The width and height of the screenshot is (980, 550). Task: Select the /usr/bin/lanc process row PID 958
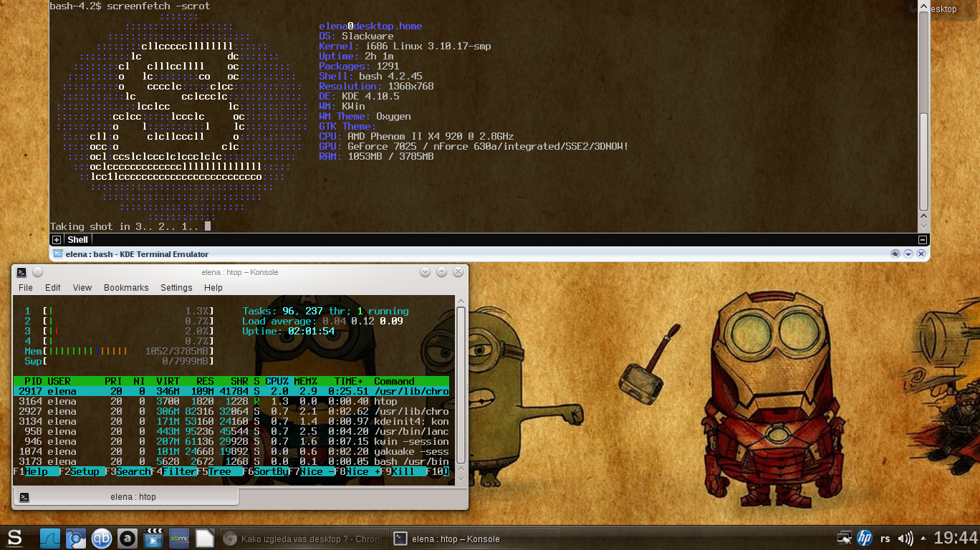point(231,431)
